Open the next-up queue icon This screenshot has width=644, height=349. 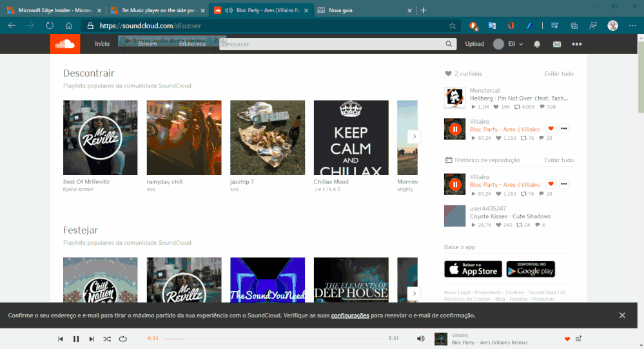[x=578, y=339]
